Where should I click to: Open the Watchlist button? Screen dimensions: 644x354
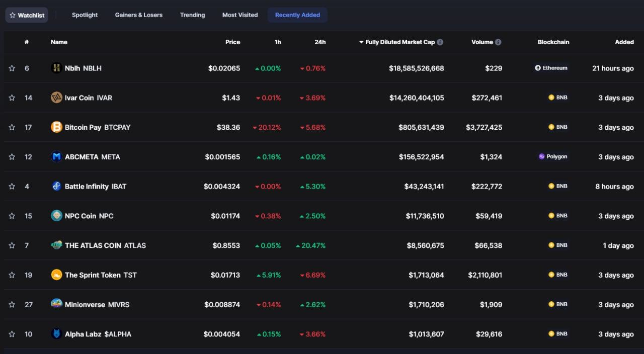pyautogui.click(x=27, y=15)
